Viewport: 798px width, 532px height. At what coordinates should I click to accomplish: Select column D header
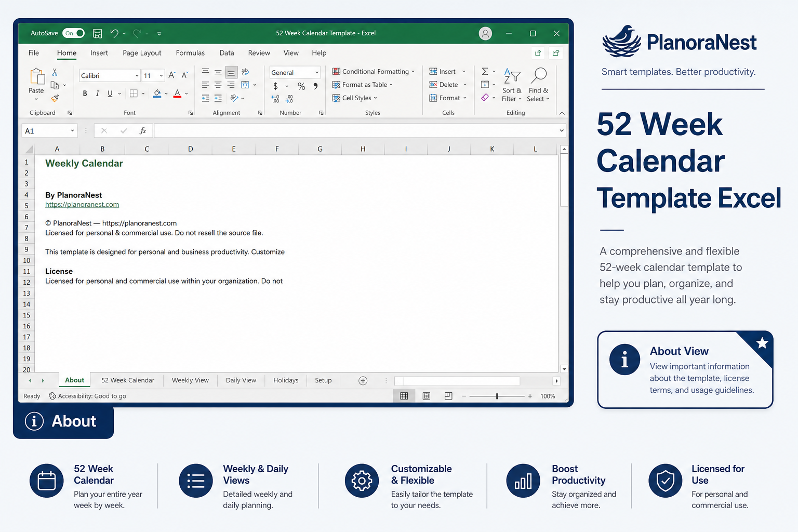191,149
